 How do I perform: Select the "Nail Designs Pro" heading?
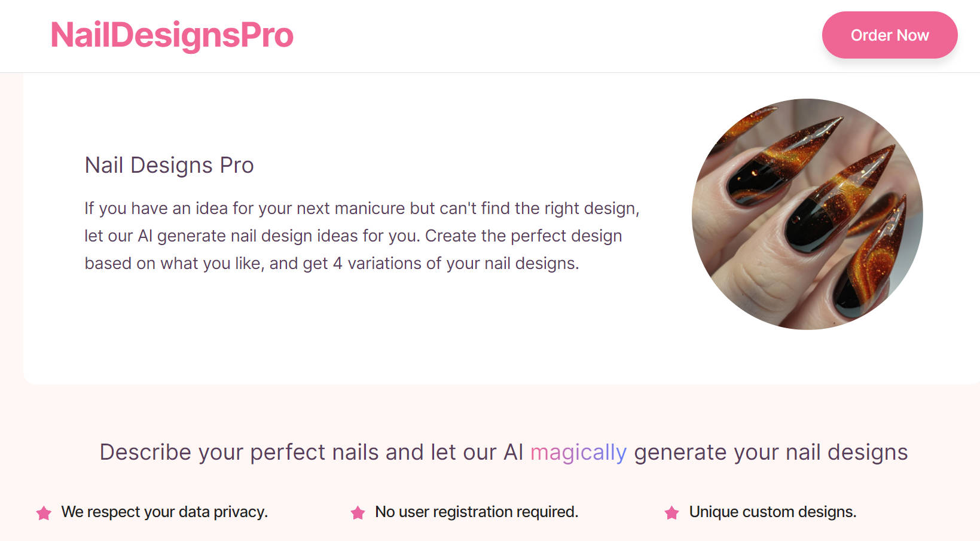(169, 166)
